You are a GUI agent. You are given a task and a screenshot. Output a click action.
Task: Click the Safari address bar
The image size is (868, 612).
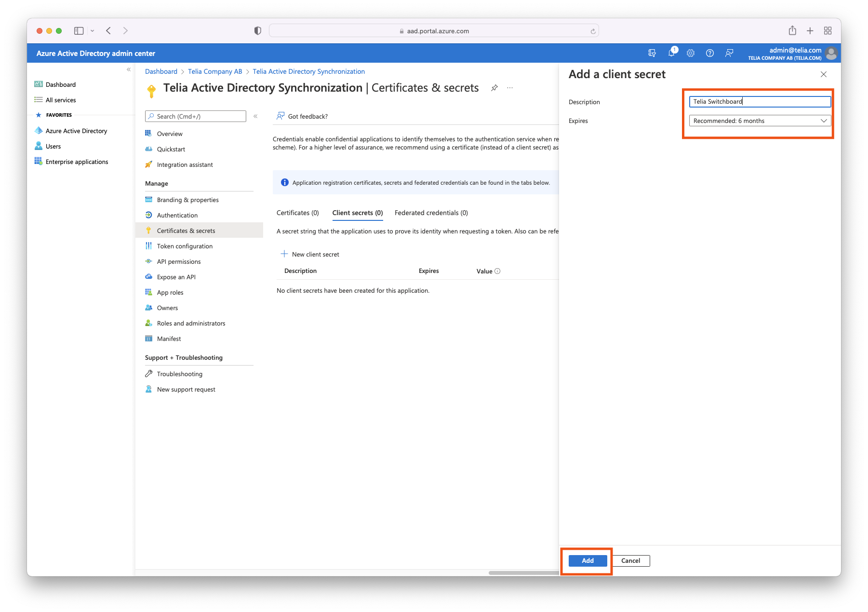[434, 31]
